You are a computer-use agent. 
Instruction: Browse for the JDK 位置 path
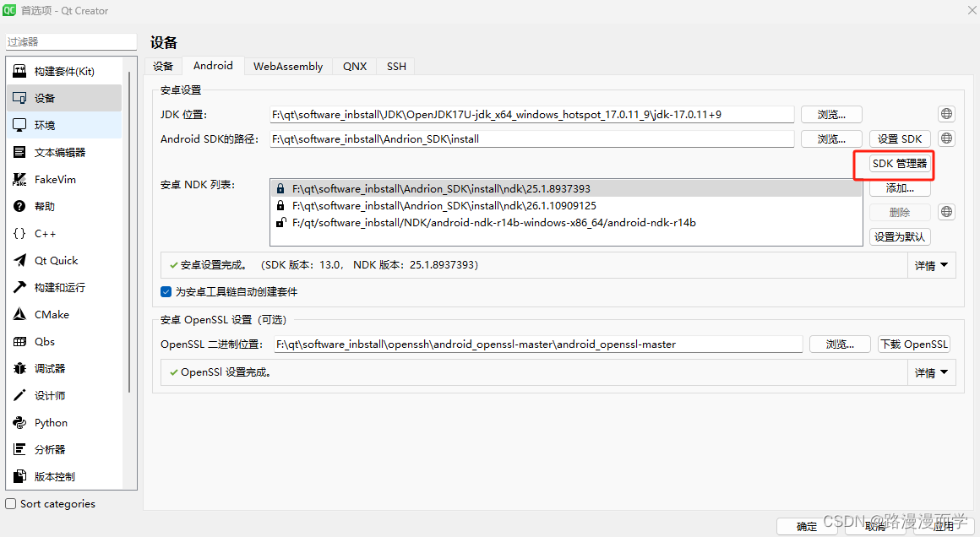click(831, 114)
